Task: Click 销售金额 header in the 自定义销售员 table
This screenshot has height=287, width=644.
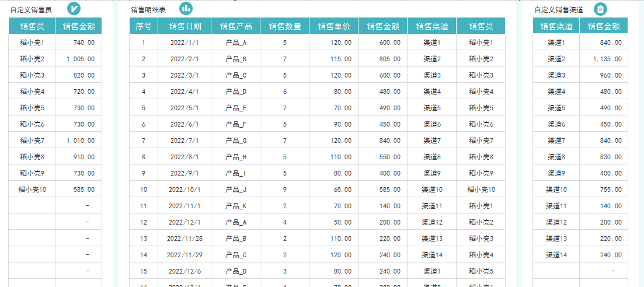Action: (x=79, y=26)
